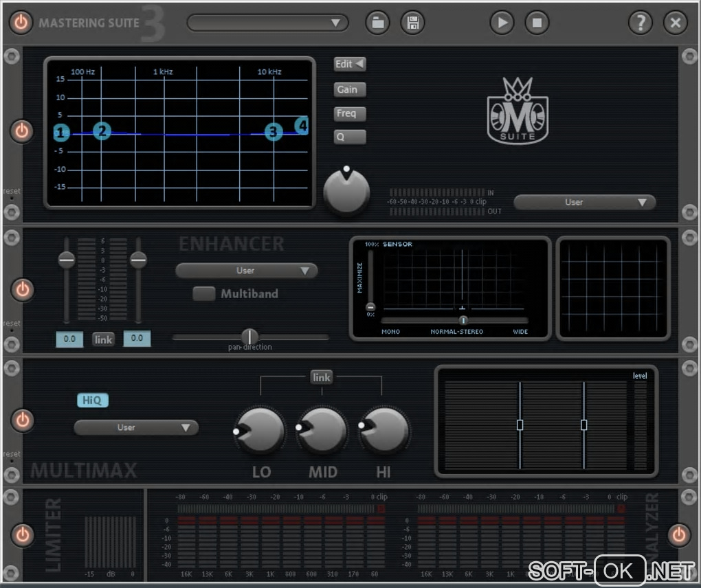
Task: Open the top preset dropdown
Action: click(x=267, y=23)
